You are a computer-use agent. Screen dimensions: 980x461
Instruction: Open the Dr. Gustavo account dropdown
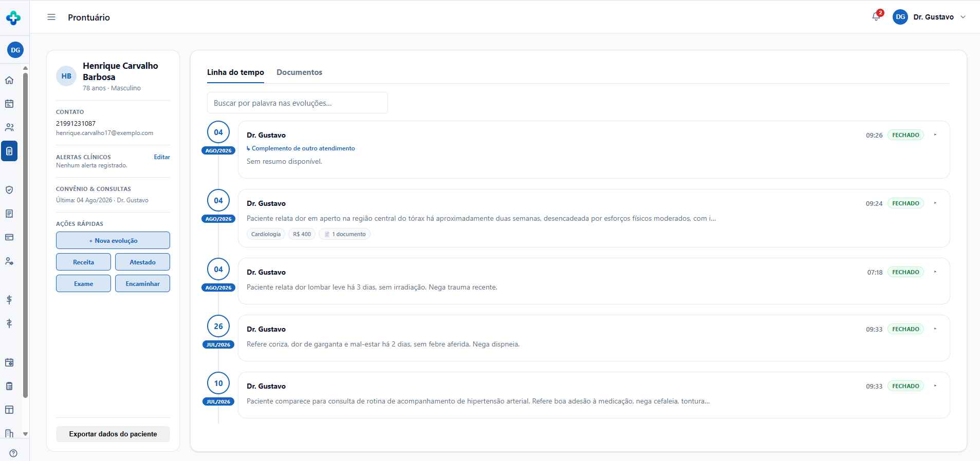(x=930, y=17)
